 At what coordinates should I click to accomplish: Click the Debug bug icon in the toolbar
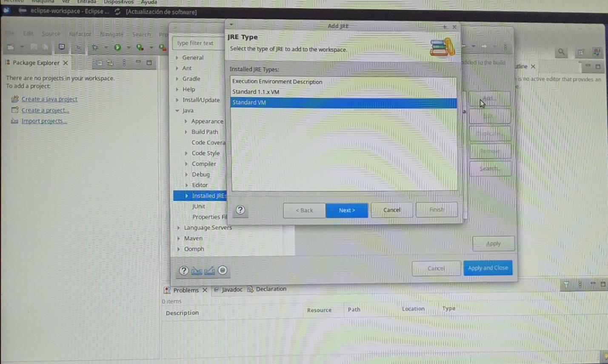(95, 47)
